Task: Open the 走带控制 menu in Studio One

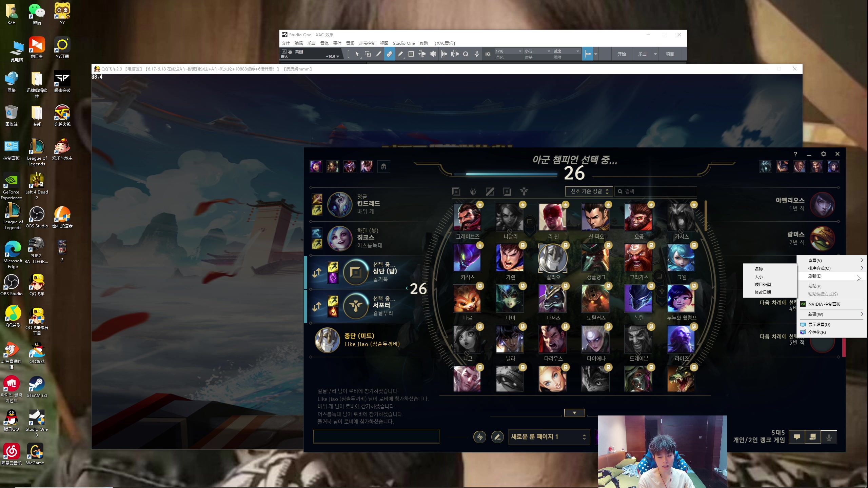Action: [x=367, y=43]
